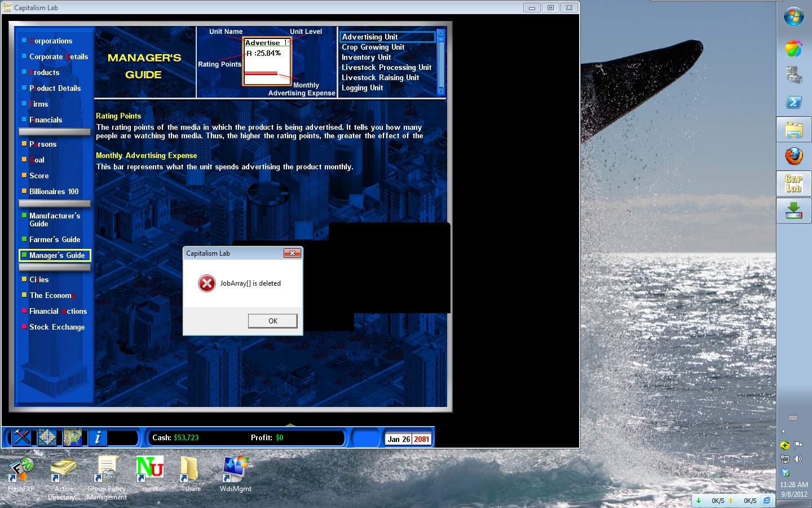Select Logging Unit in list

click(362, 87)
